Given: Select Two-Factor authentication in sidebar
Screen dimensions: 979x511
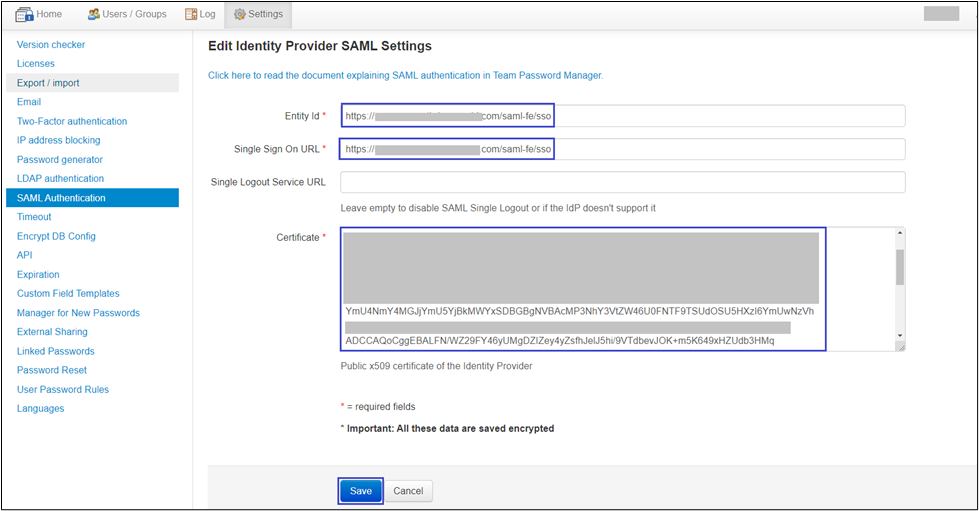Looking at the screenshot, I should (x=72, y=121).
